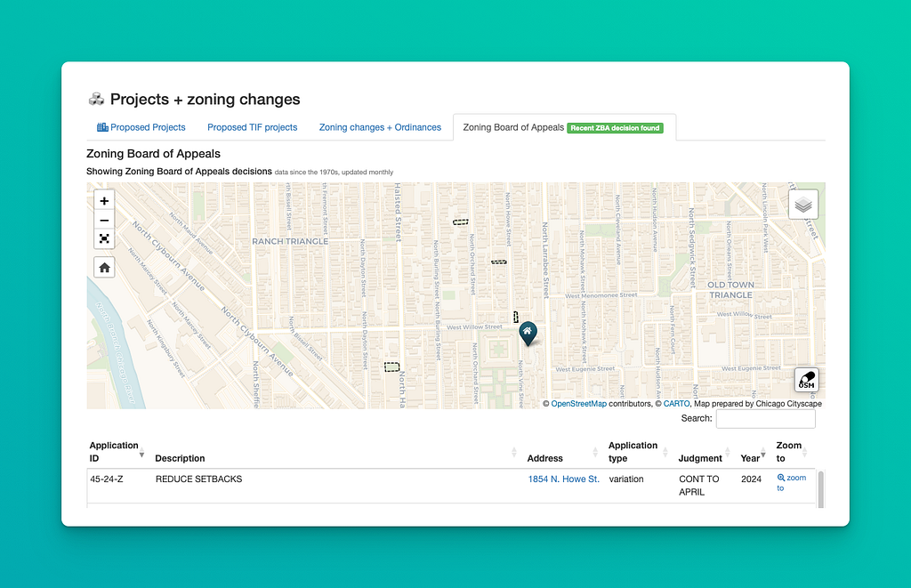Screen dimensions: 911x588
Task: Click the OLD TOWN TRIANGLE map label
Action: pos(731,290)
